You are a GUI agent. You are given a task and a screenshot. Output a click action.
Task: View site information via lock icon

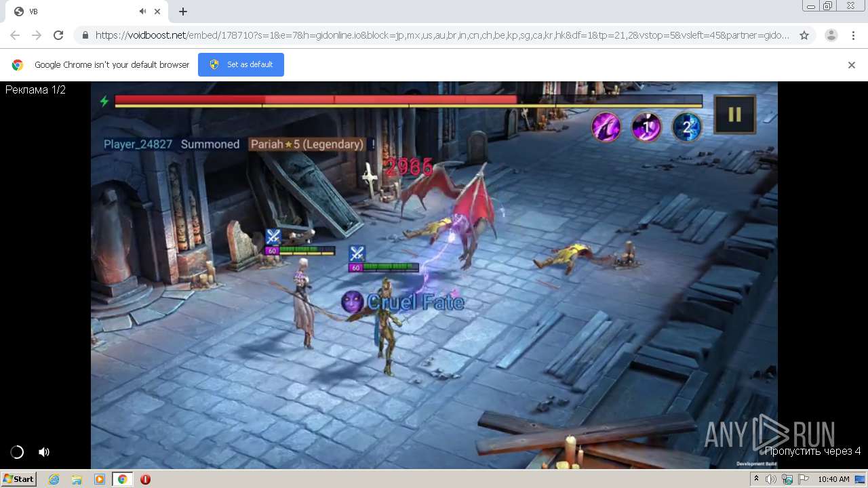[x=85, y=35]
